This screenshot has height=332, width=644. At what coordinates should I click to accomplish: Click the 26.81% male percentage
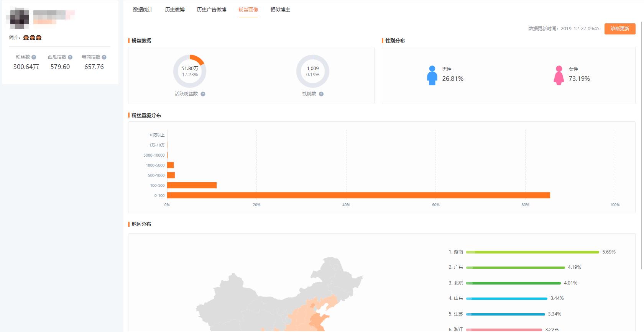(453, 79)
